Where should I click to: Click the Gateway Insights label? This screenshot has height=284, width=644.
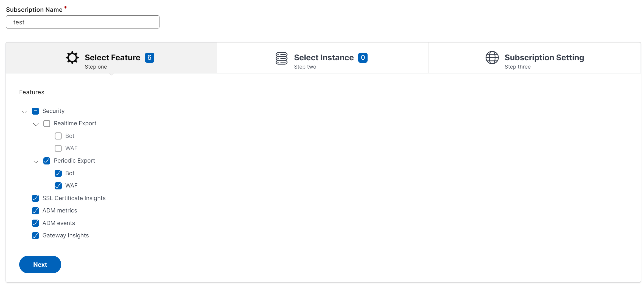pyautogui.click(x=66, y=235)
